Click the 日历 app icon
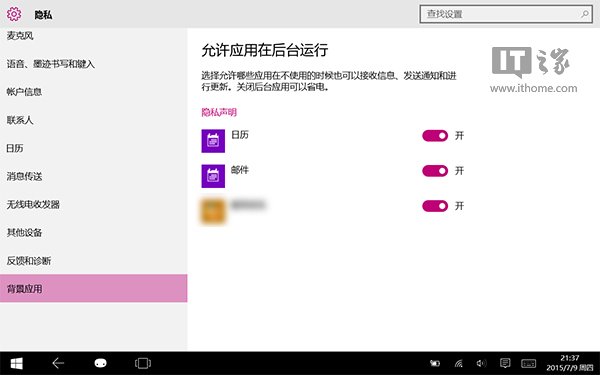The height and width of the screenshot is (375, 600). click(213, 141)
